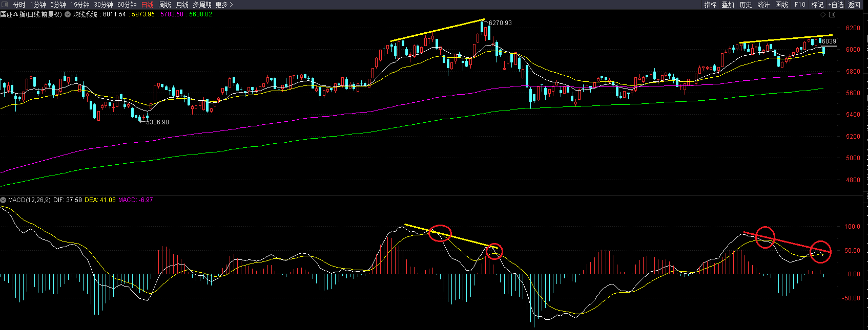Expand 更多 time period options
The image size is (868, 330).
224,5
